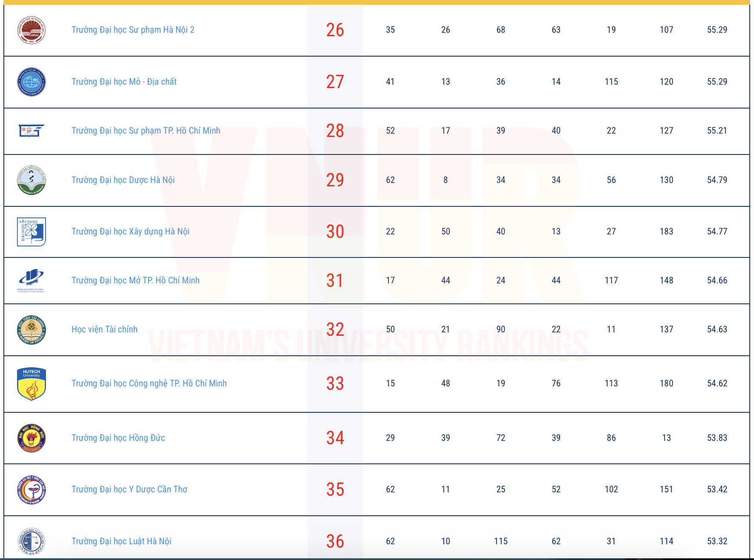Select Trường Đại học Luật Hà Nội link
Image resolution: width=754 pixels, height=560 pixels.
[121, 541]
